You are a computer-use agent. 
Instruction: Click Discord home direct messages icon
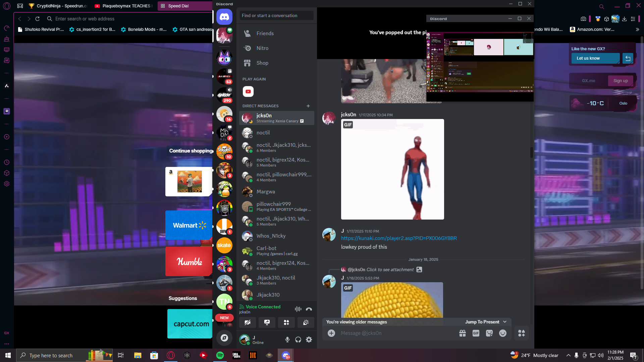224,17
